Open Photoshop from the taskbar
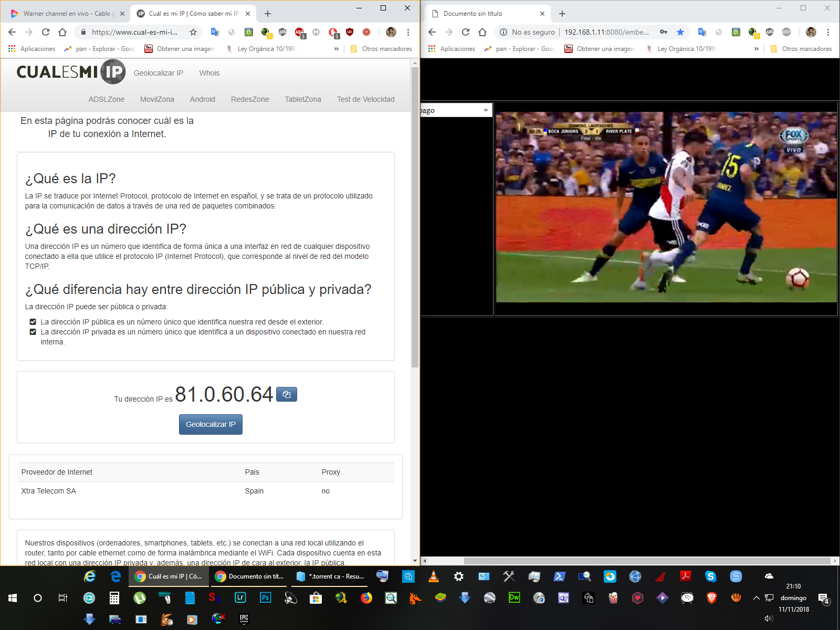The image size is (840, 630). [266, 597]
